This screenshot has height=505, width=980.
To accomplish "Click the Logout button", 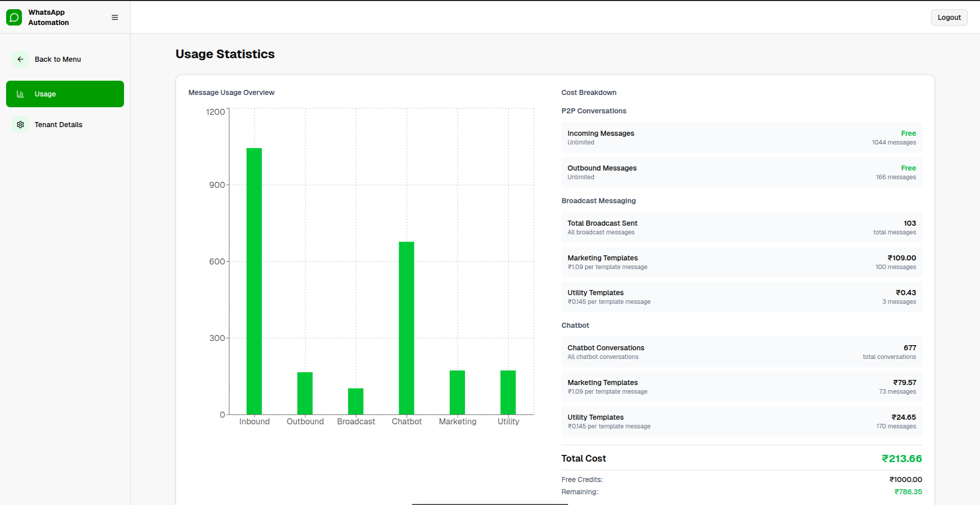I will click(x=949, y=17).
